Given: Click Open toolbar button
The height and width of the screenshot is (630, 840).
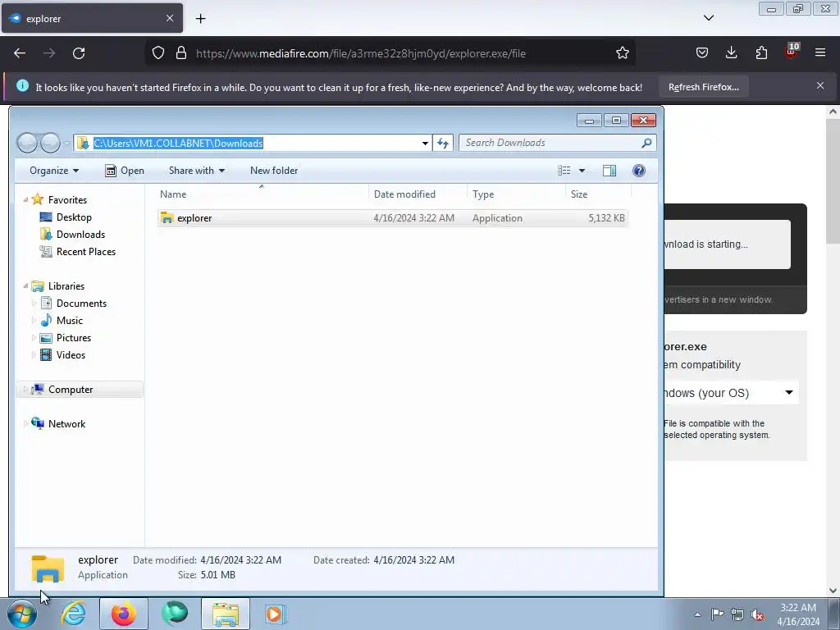Looking at the screenshot, I should [x=125, y=171].
